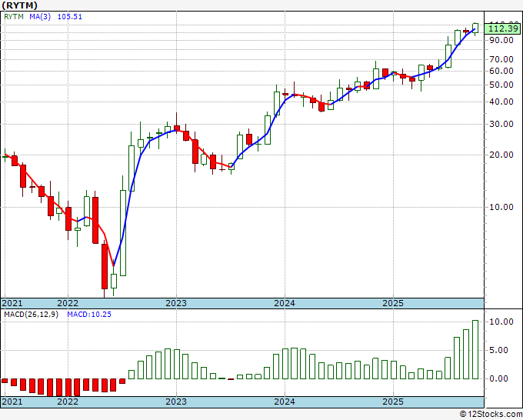
Task: Click 2025 on the MACD time axis
Action: click(x=393, y=402)
